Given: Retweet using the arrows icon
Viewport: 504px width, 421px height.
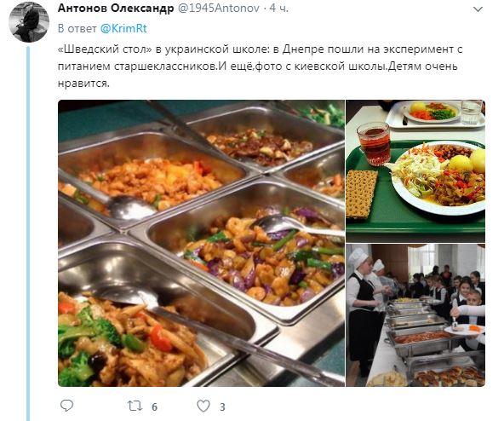Looking at the screenshot, I should point(135,407).
